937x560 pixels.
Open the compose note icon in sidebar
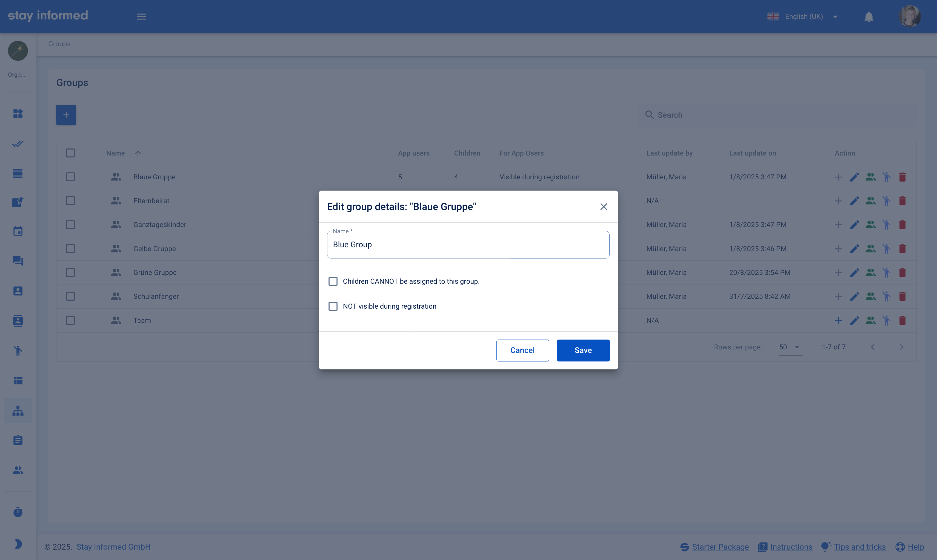click(x=18, y=202)
